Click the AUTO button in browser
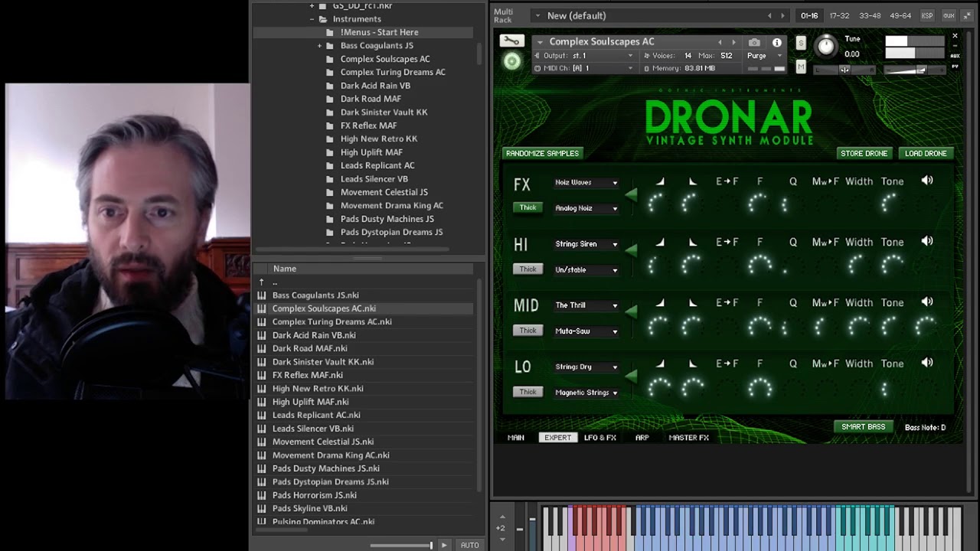980x551 pixels. point(469,545)
